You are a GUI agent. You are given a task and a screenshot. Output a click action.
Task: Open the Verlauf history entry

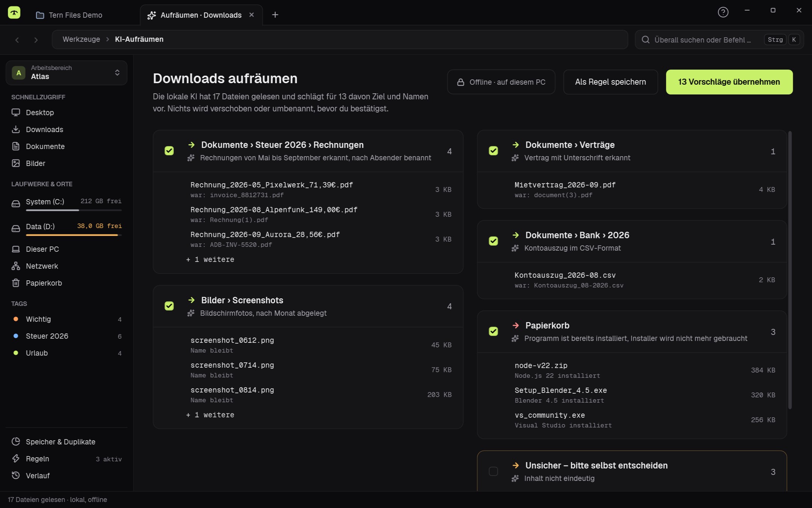(67, 476)
